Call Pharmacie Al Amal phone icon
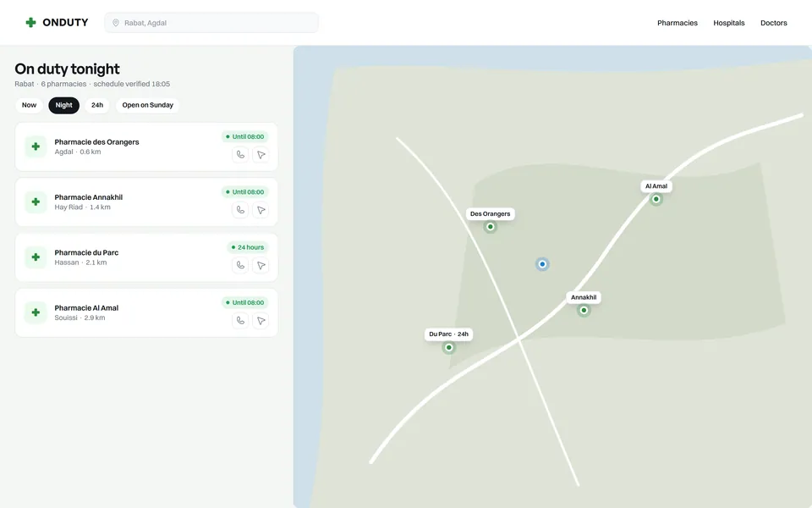 pos(240,320)
